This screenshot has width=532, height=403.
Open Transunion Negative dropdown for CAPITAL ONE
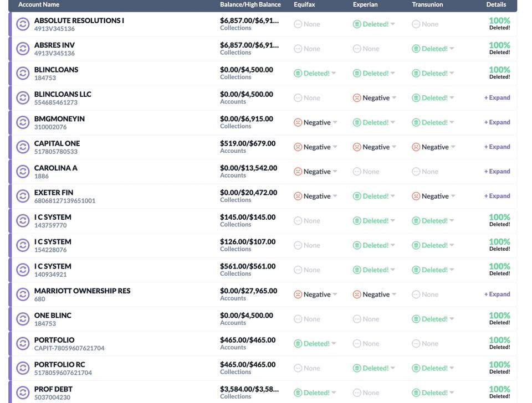453,147
